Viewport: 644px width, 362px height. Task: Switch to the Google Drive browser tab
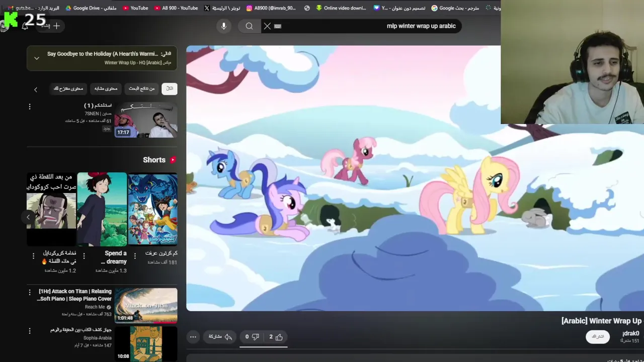pyautogui.click(x=90, y=8)
